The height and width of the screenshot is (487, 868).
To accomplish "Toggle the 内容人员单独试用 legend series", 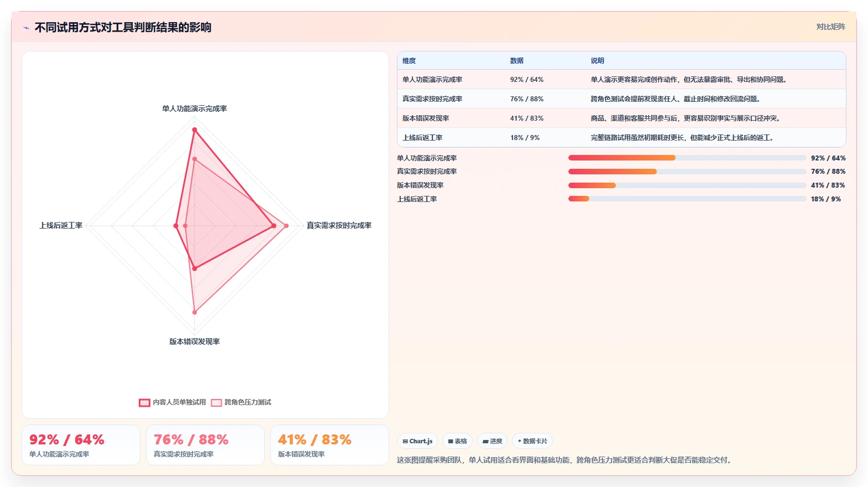I will pos(172,402).
